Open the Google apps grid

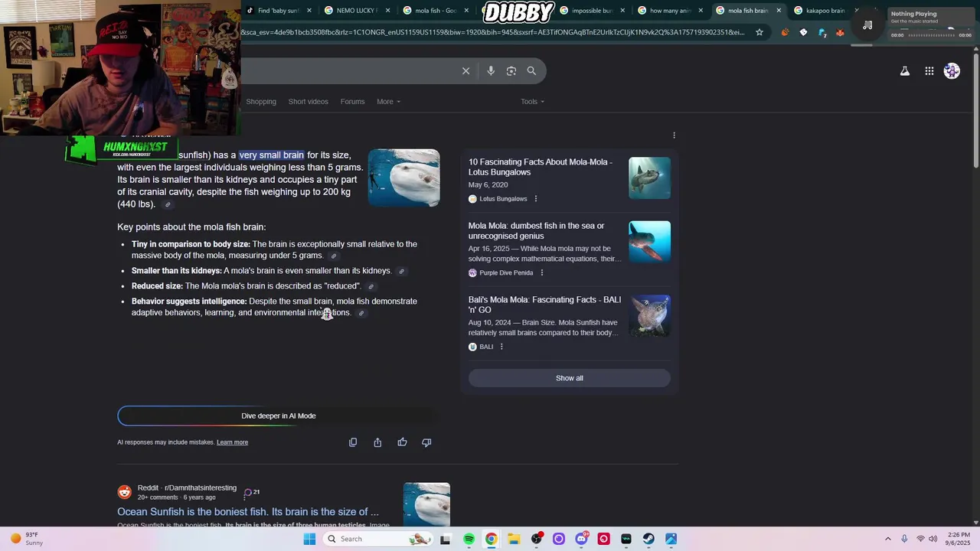click(929, 71)
